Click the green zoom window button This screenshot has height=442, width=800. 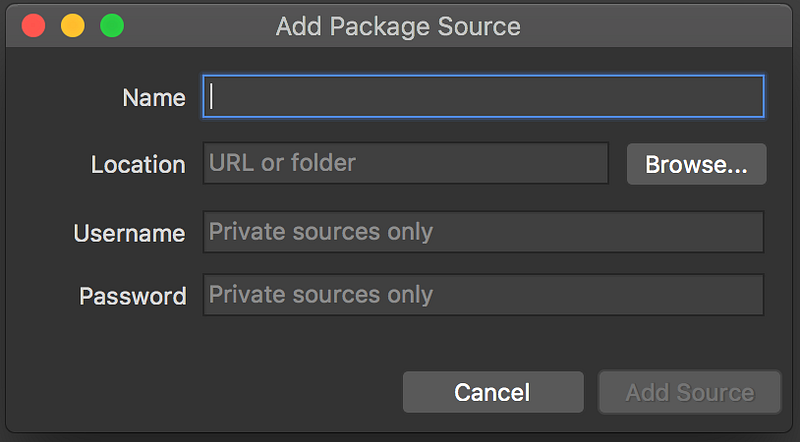point(112,26)
